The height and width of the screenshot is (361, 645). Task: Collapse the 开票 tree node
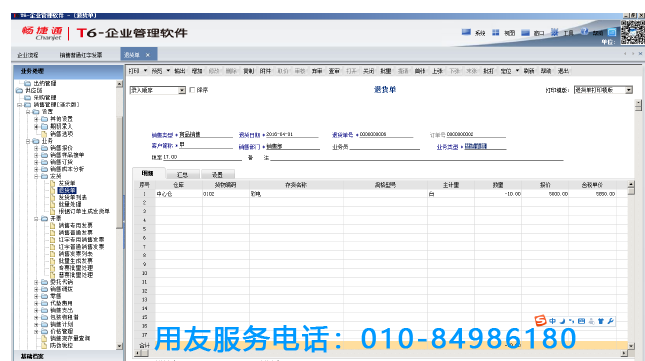(36, 219)
